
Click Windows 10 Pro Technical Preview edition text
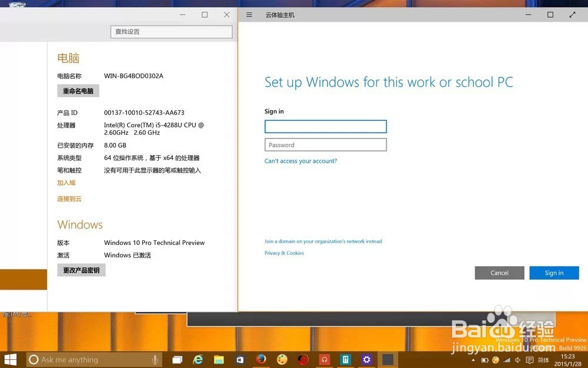[x=154, y=243]
